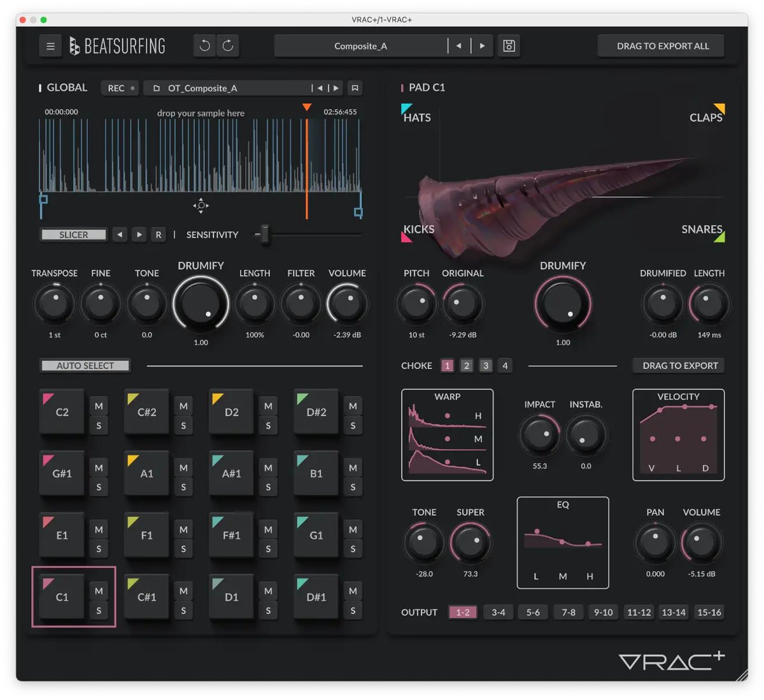Go to next preset after Composite_A

[482, 46]
